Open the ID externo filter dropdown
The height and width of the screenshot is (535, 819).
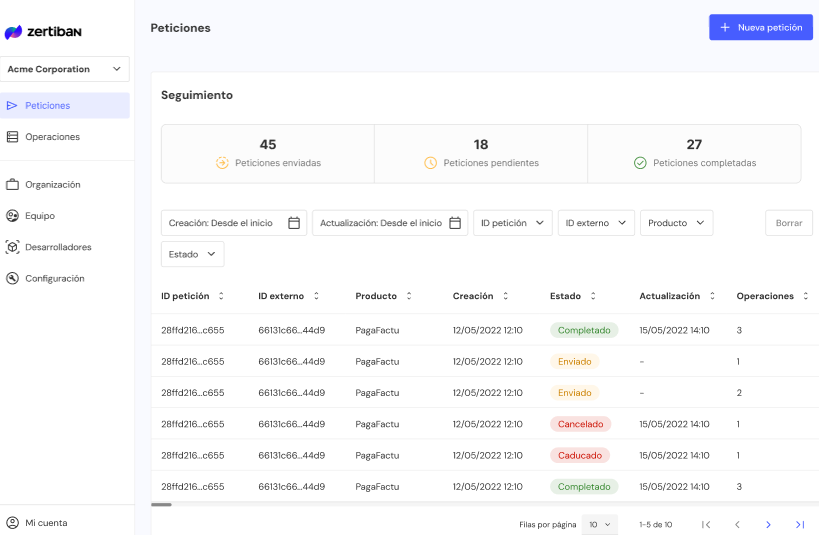coord(595,223)
